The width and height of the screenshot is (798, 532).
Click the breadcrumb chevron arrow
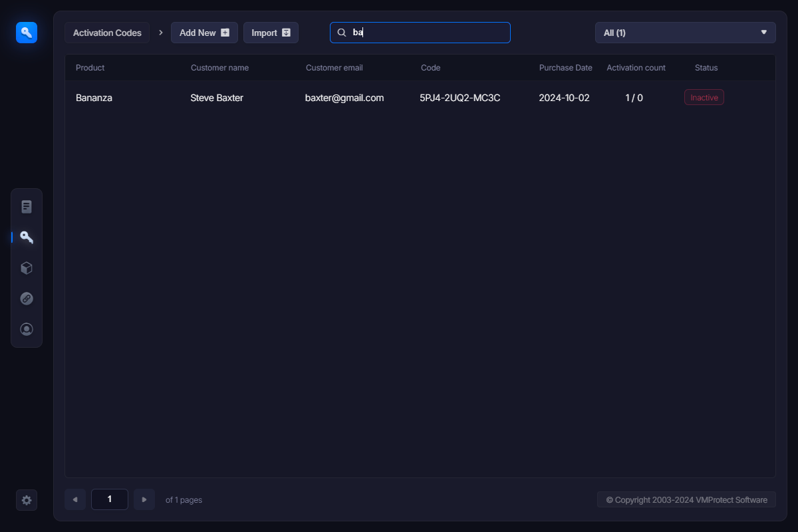(161, 33)
